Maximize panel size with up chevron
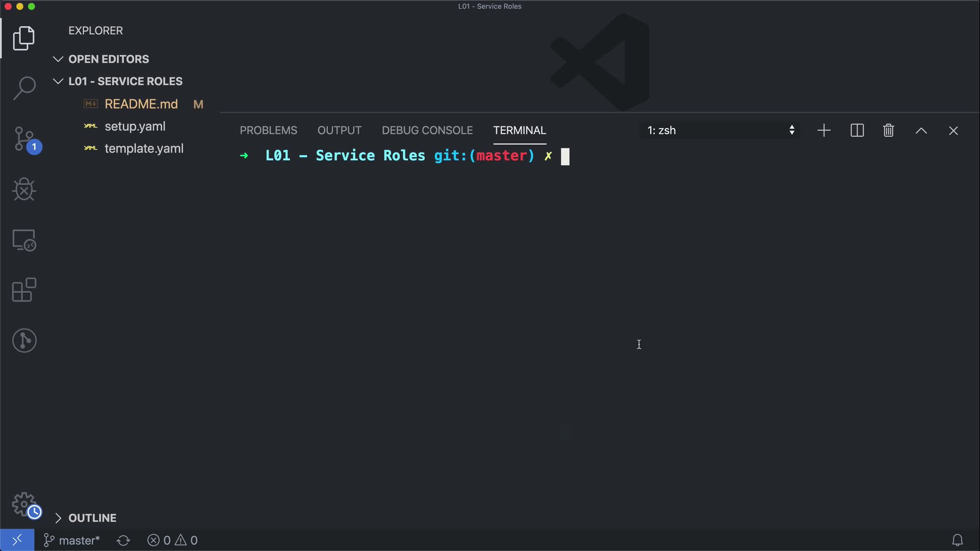Image resolution: width=980 pixels, height=551 pixels. tap(921, 131)
